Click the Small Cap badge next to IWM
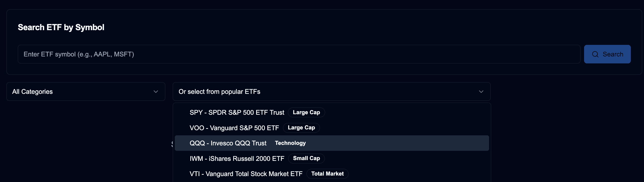The height and width of the screenshot is (182, 644). click(x=306, y=158)
